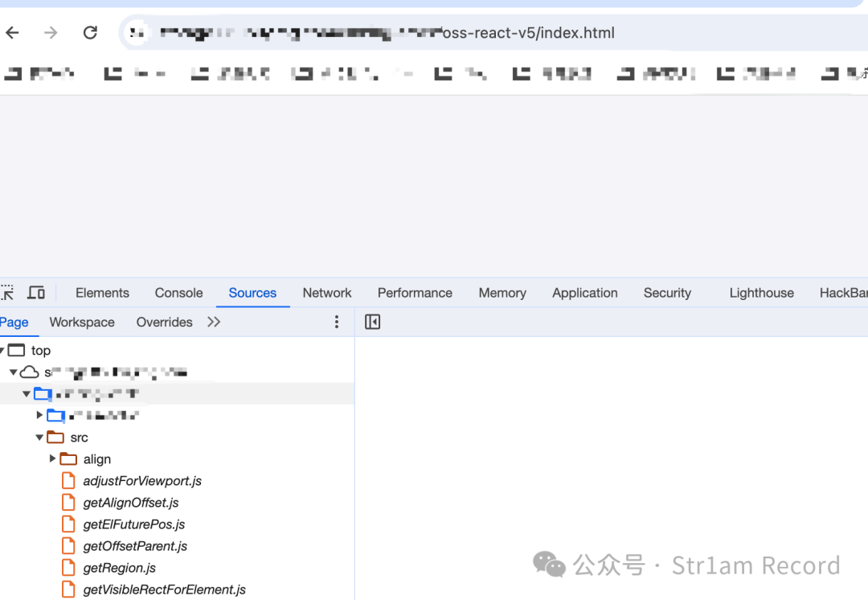
Task: Select the top frame row
Action: coord(177,350)
